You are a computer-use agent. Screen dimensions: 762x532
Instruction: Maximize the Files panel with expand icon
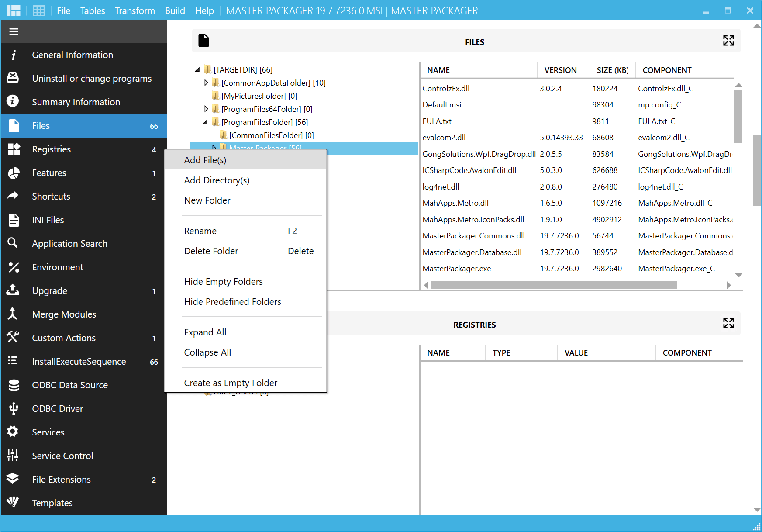[x=728, y=41]
